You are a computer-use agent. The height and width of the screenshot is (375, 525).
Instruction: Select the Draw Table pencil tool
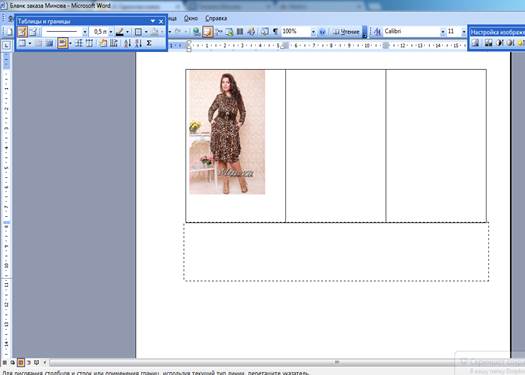pos(22,32)
